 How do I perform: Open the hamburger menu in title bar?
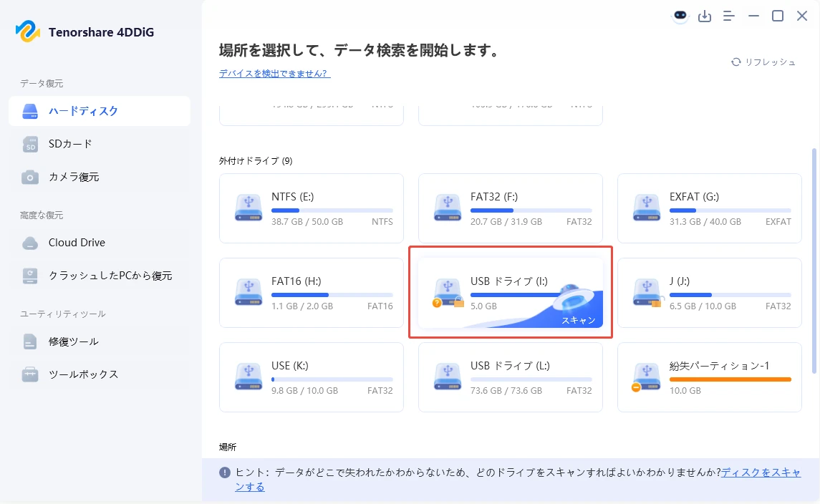(x=729, y=16)
